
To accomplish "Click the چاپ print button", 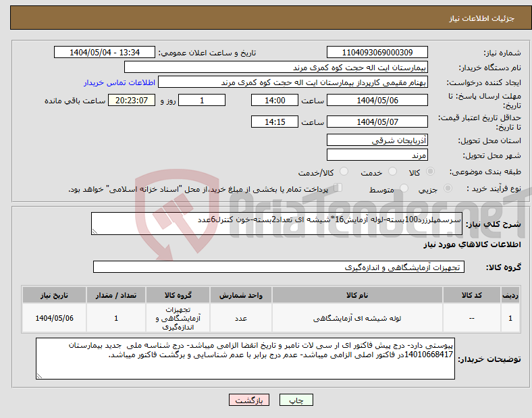I will tap(296, 400).
